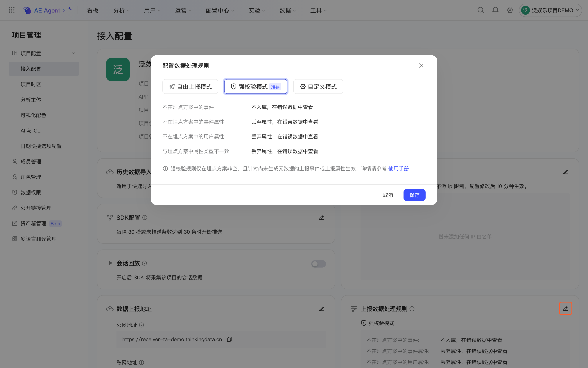Screen dimensions: 588x368
Task: Expand the 会话回放 disclosure triangle
Action: pyautogui.click(x=110, y=263)
